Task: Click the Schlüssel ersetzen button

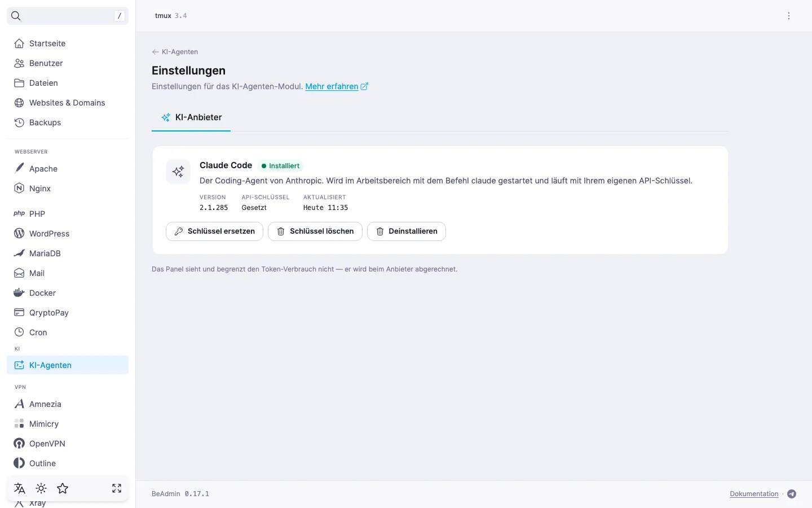Action: click(214, 231)
